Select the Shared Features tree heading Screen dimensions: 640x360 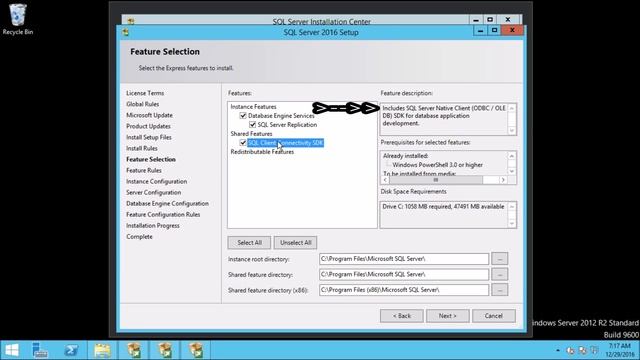tap(251, 134)
